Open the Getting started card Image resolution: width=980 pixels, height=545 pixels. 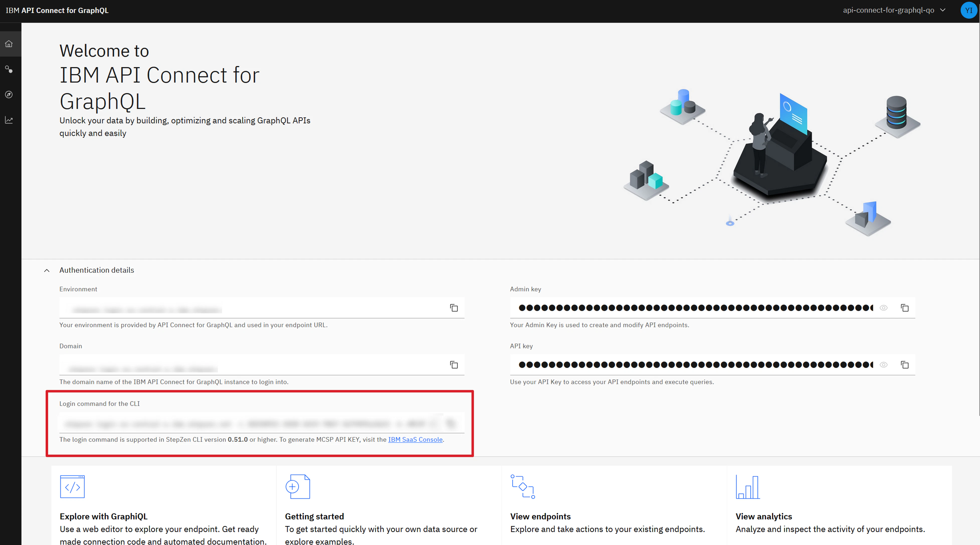coord(389,505)
